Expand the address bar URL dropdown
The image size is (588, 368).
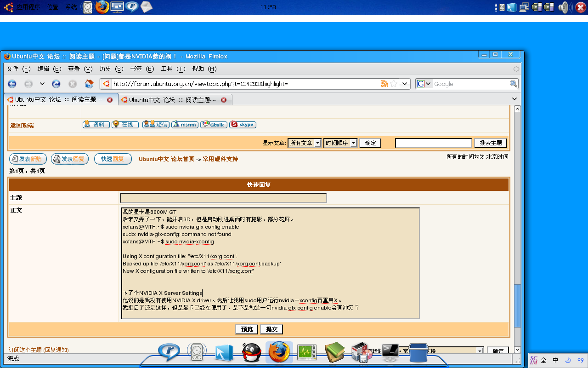405,84
